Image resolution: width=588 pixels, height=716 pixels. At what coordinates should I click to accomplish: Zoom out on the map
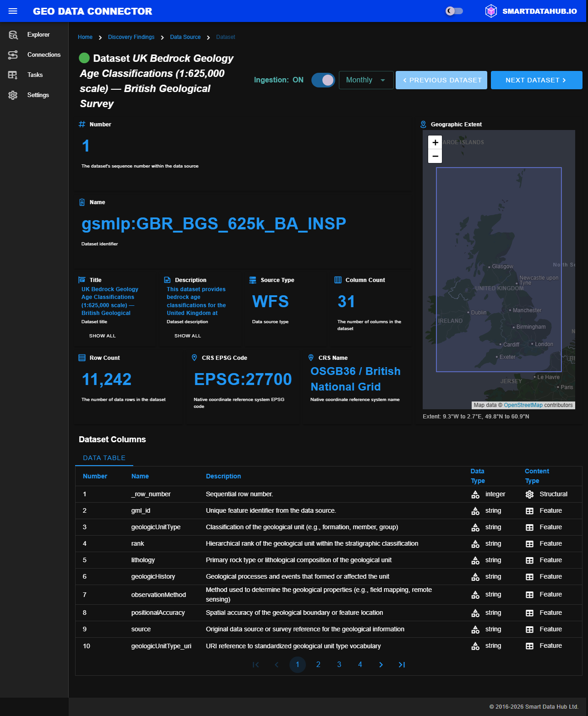(435, 156)
